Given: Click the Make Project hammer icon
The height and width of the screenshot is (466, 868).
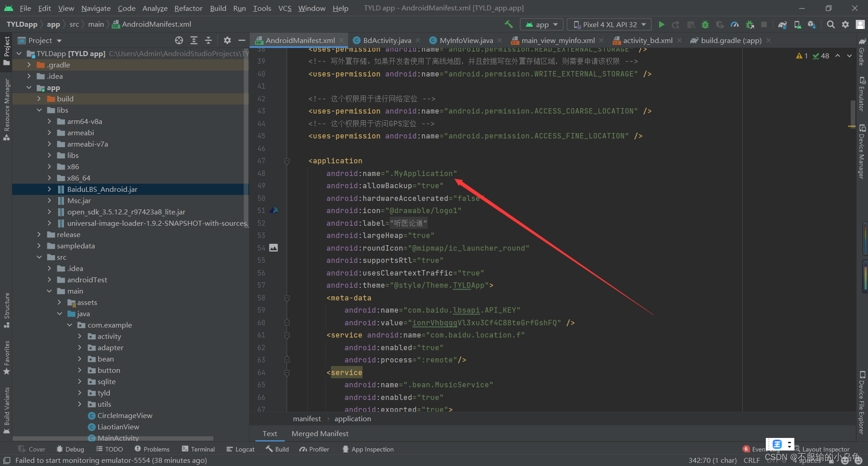Looking at the screenshot, I should [509, 24].
